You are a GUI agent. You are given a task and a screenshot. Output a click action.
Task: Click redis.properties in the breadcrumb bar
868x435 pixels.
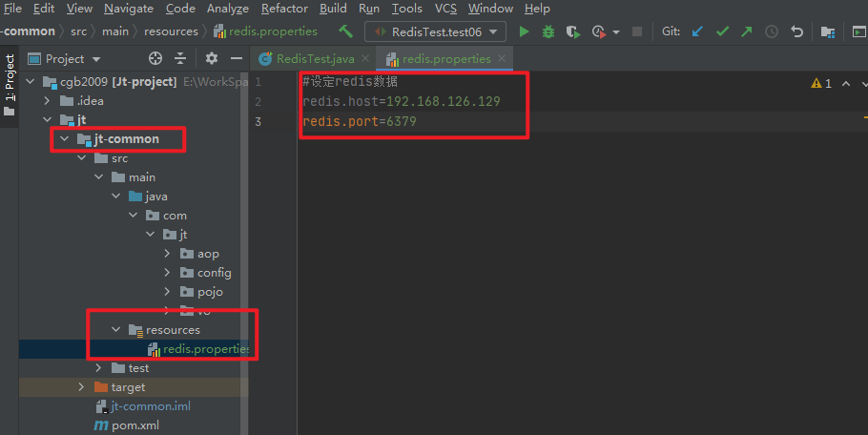click(x=266, y=31)
